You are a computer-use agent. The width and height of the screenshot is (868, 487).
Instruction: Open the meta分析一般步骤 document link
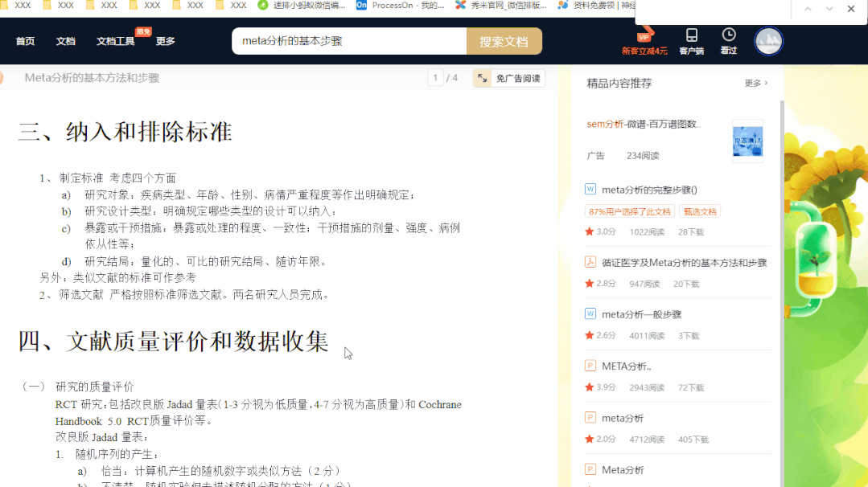pos(642,314)
